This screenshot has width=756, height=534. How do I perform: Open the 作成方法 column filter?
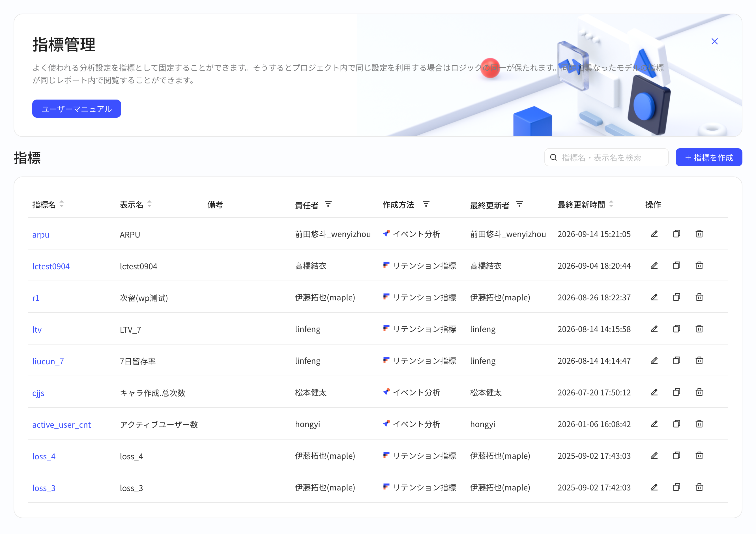coord(426,204)
